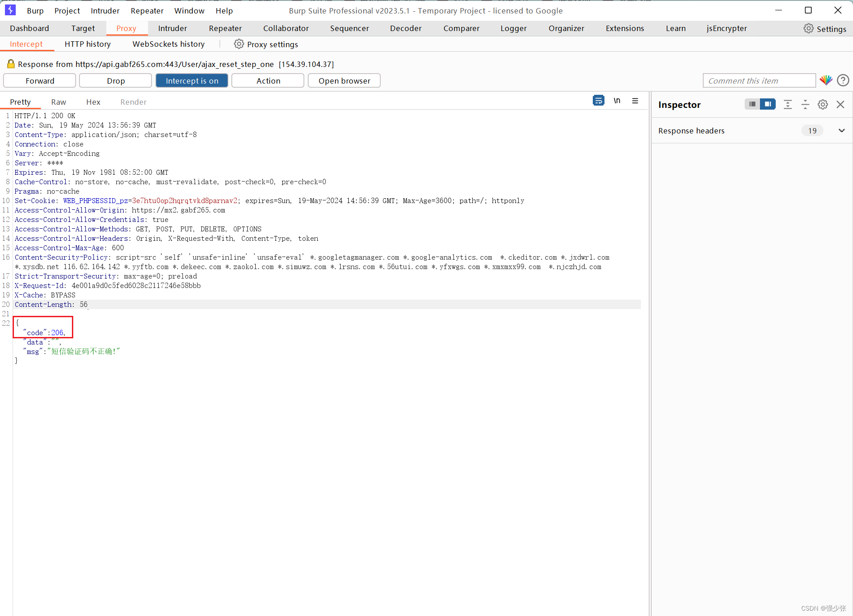Expand all Inspector sections
This screenshot has height=616, width=853.
(x=788, y=104)
